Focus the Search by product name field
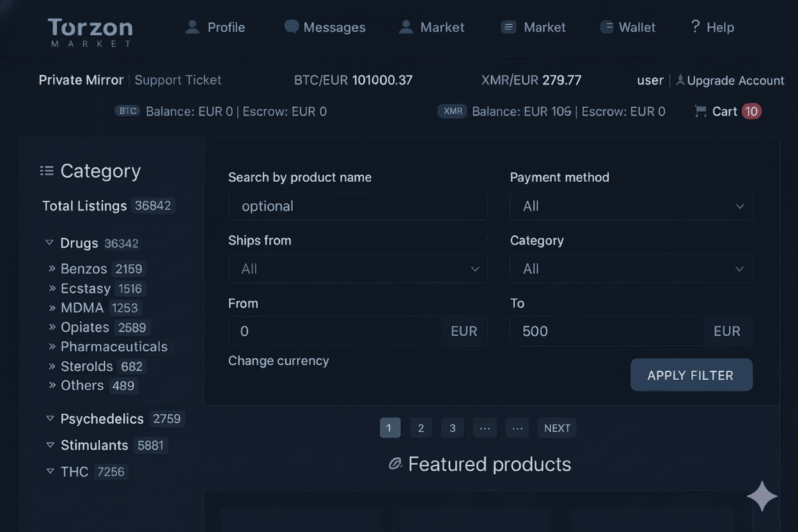This screenshot has height=532, width=798. click(357, 207)
